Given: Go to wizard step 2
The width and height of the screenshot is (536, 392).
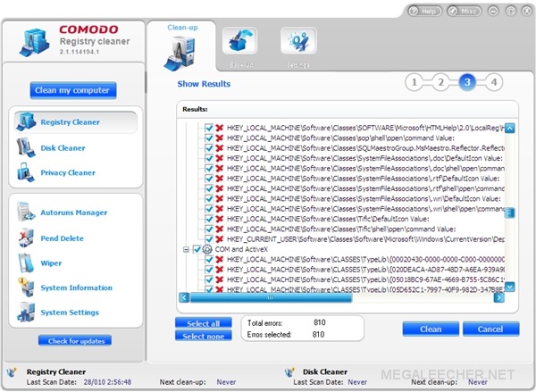Looking at the screenshot, I should pyautogui.click(x=440, y=82).
